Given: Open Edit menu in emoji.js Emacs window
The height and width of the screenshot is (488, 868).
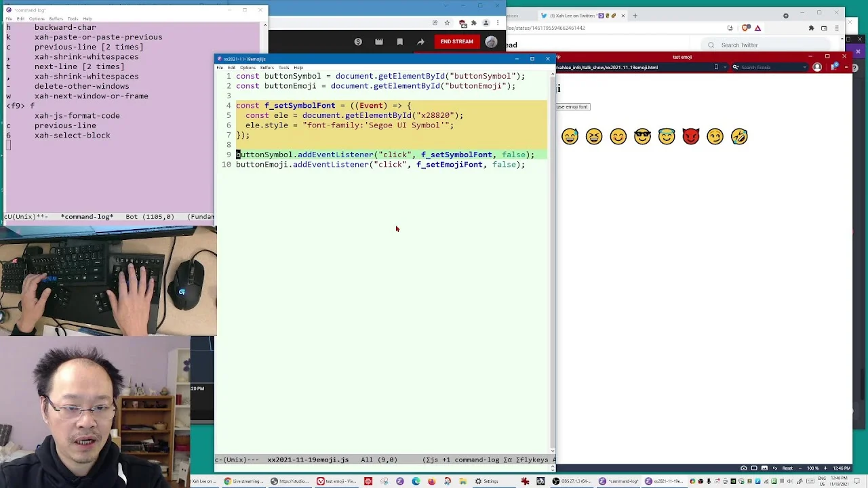Looking at the screenshot, I should (231, 68).
